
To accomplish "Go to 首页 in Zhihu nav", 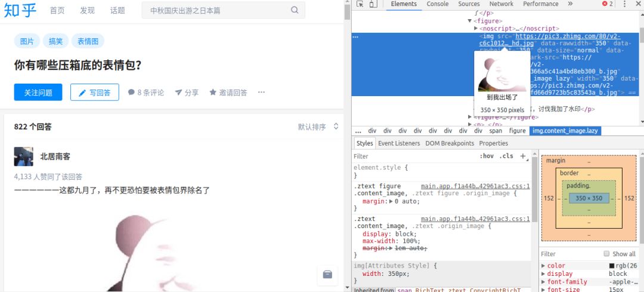I will pos(57,10).
